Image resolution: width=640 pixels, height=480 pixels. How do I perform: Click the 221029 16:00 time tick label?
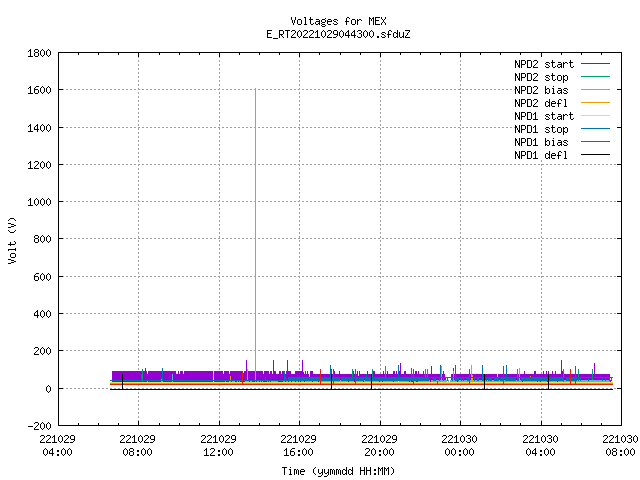tap(298, 445)
